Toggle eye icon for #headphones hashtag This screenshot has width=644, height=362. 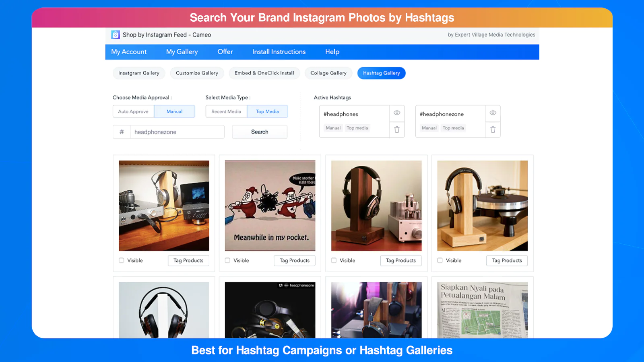tap(397, 113)
